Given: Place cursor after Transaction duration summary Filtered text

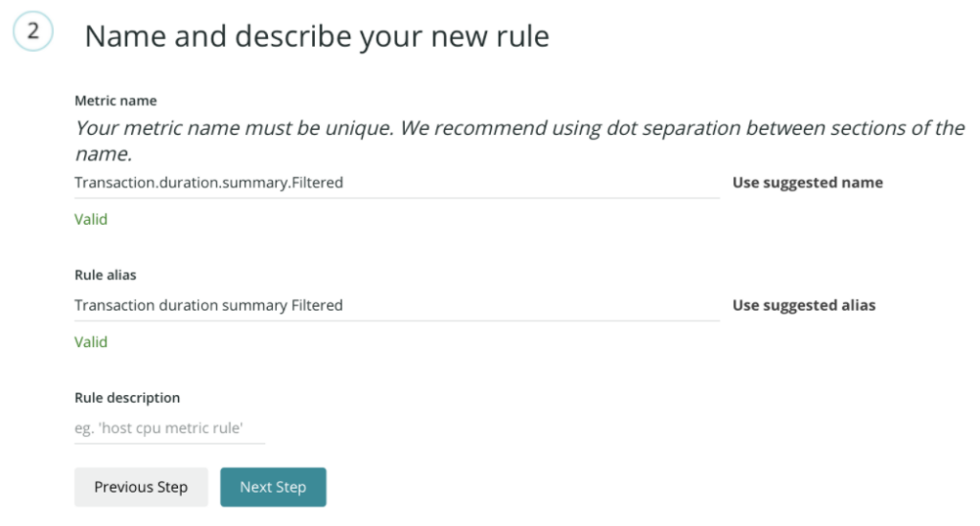Looking at the screenshot, I should point(344,305).
